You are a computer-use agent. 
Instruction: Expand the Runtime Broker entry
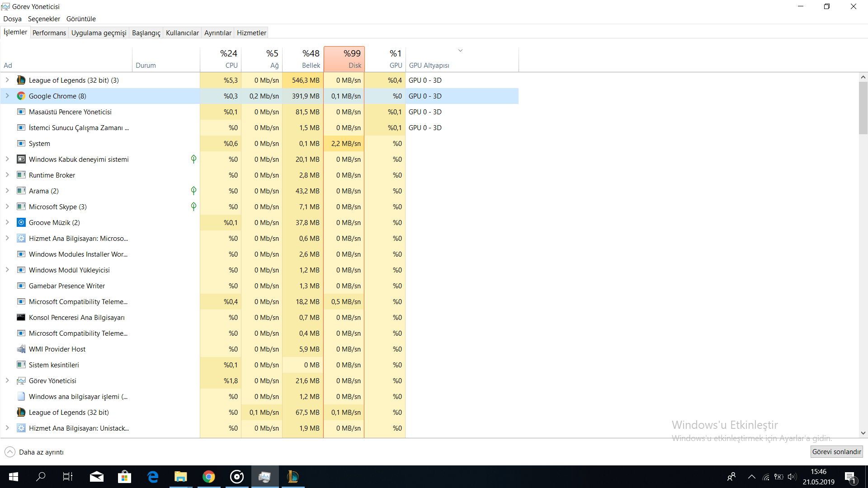[7, 175]
